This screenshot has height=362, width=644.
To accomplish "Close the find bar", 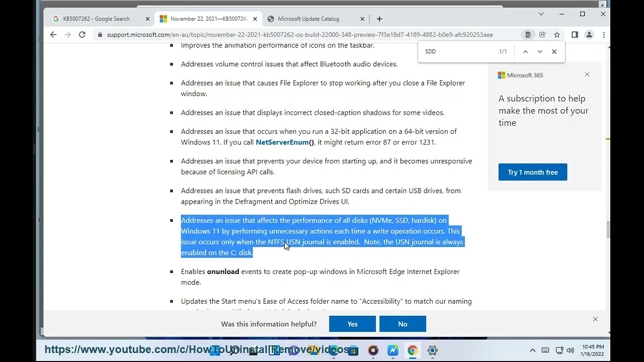I will (554, 51).
